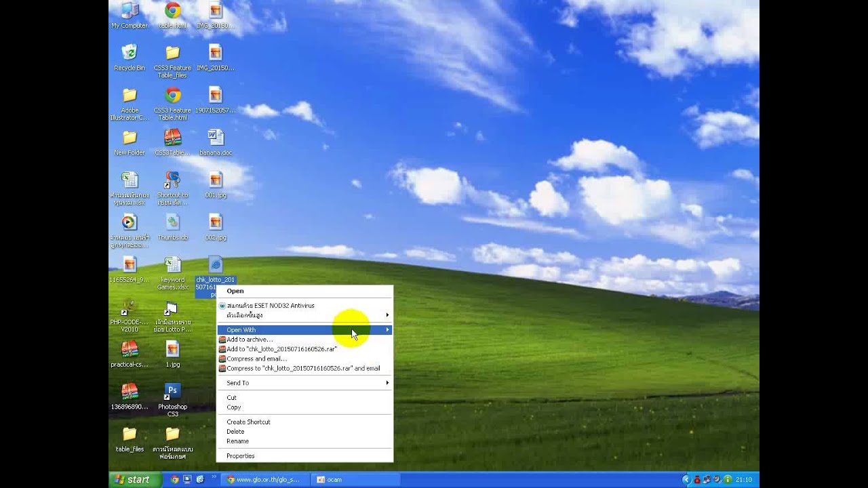Choose Add to "chk_lotto_20150716160526.rar"
The image size is (868, 488).
[x=304, y=349]
